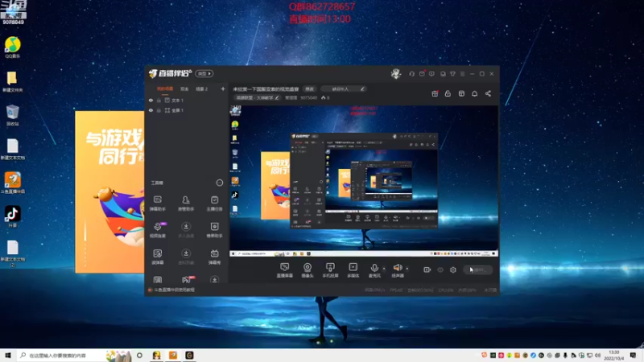Select the 文本 1 source row
The width and height of the screenshot is (644, 362).
click(187, 100)
